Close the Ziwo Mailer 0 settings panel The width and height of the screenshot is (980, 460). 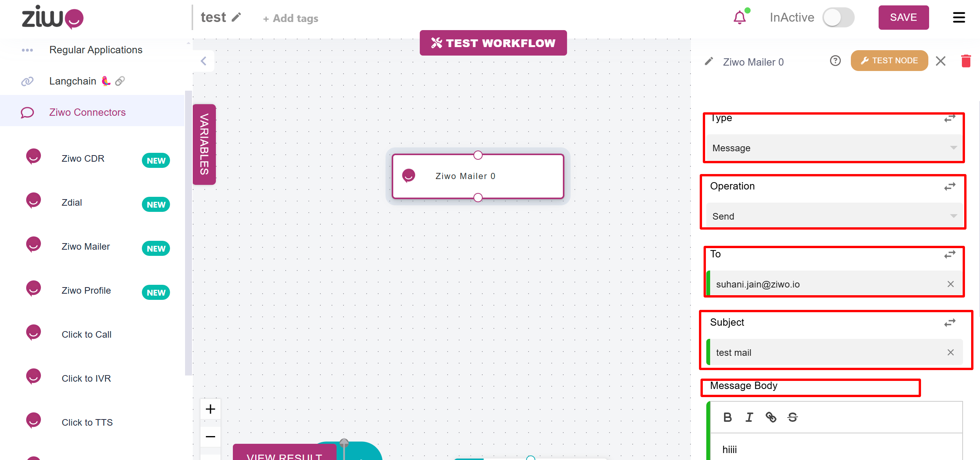[941, 61]
